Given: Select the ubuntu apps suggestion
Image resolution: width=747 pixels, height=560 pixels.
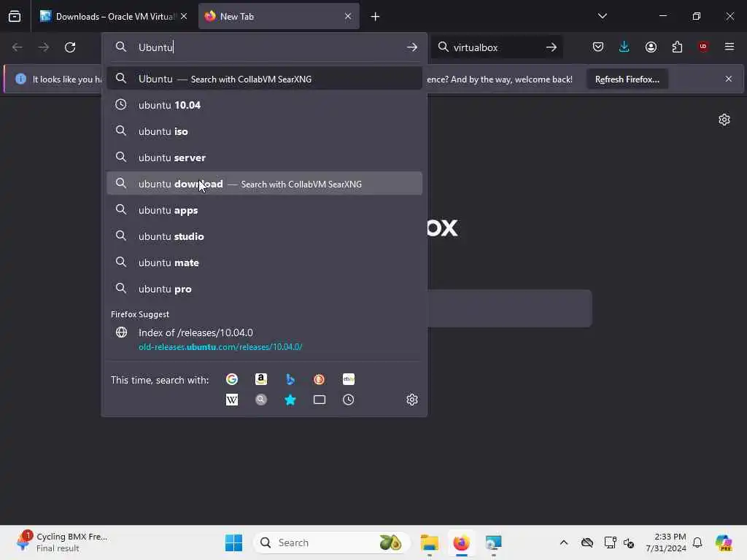Looking at the screenshot, I should (264, 210).
